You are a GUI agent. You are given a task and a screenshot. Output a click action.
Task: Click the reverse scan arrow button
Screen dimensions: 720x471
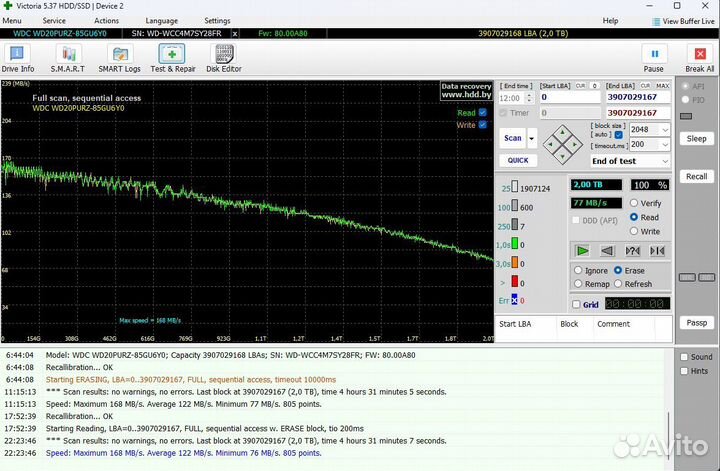click(608, 250)
